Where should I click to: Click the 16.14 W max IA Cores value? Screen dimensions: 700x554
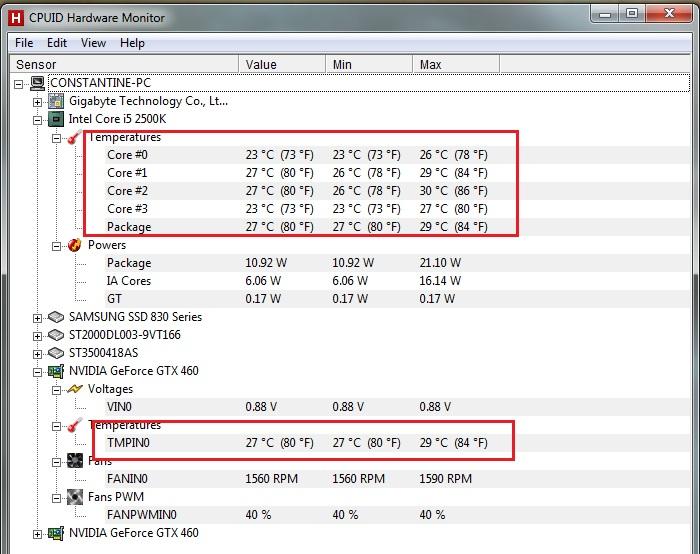[440, 281]
